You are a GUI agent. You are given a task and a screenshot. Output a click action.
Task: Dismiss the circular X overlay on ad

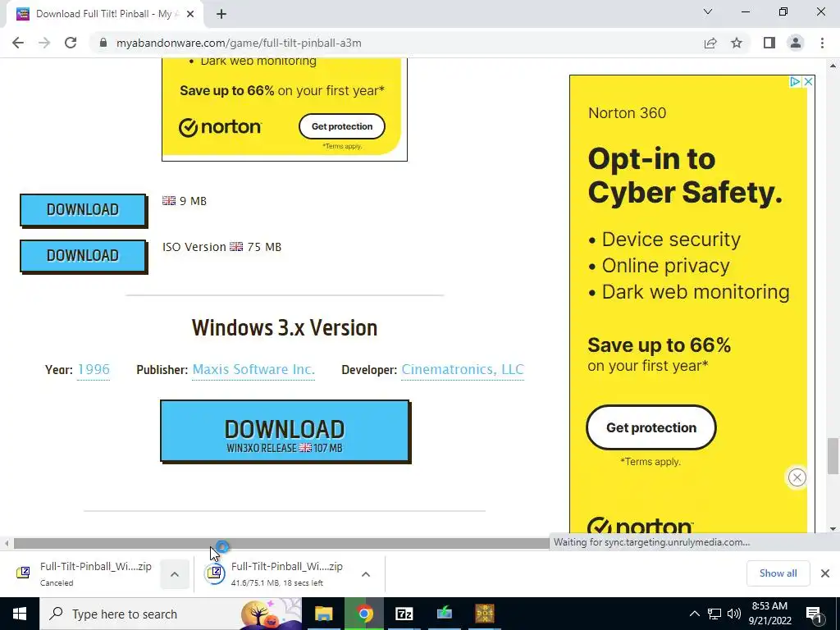tap(797, 477)
